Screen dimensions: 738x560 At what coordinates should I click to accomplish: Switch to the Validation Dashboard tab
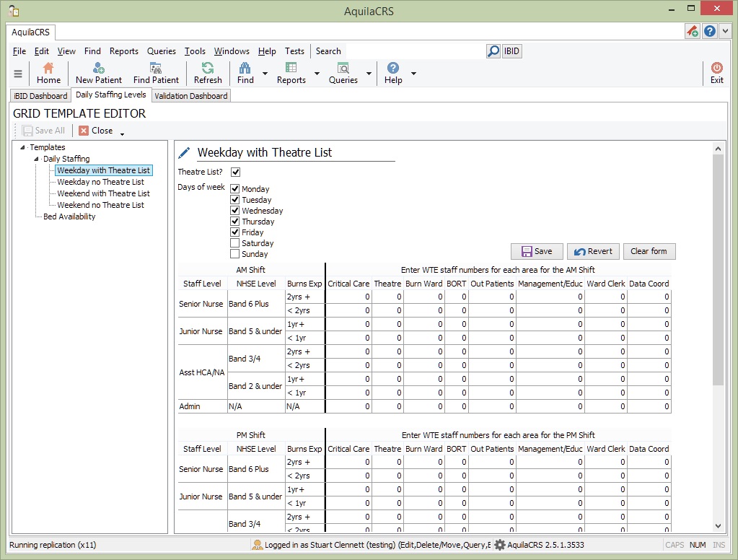[x=190, y=96]
